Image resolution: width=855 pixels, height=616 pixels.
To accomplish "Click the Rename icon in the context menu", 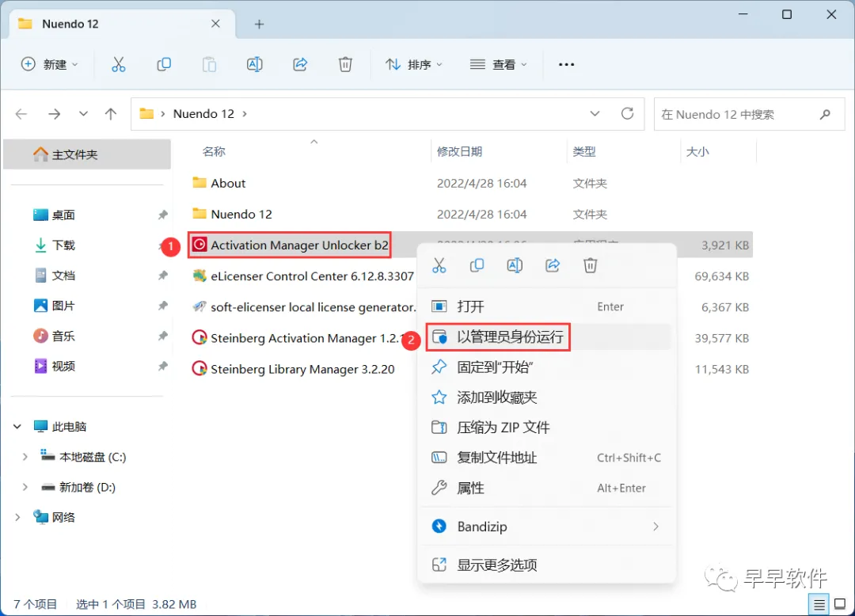I will (x=515, y=265).
